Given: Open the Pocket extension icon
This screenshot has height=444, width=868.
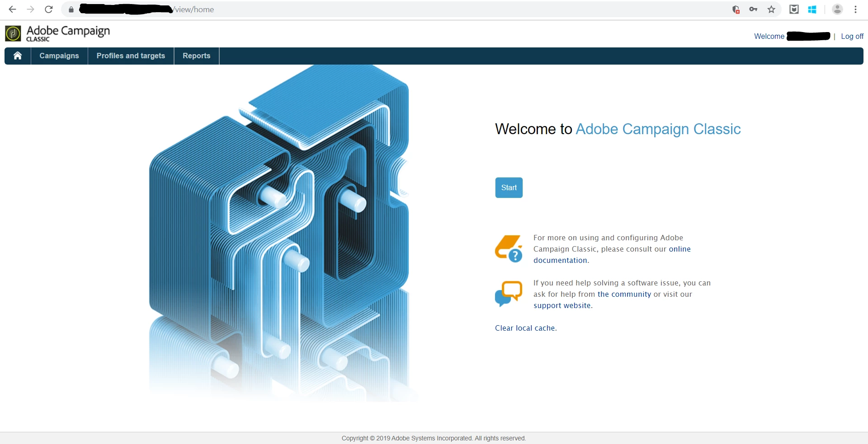Looking at the screenshot, I should (794, 9).
